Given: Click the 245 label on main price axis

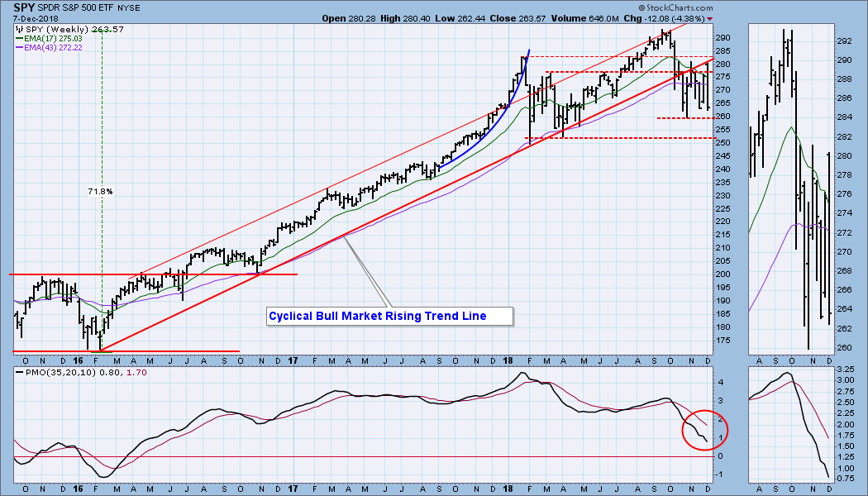Looking at the screenshot, I should (723, 156).
